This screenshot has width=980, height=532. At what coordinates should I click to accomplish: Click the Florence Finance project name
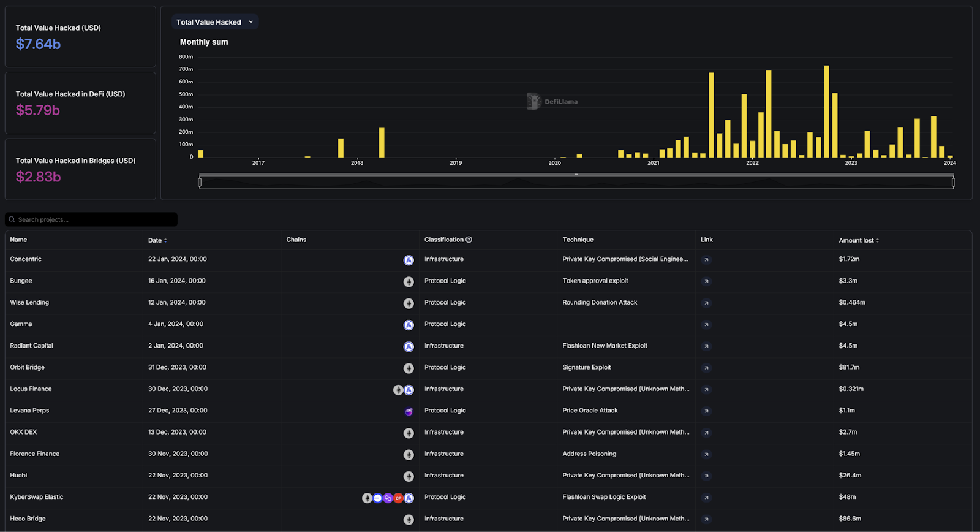pos(35,454)
